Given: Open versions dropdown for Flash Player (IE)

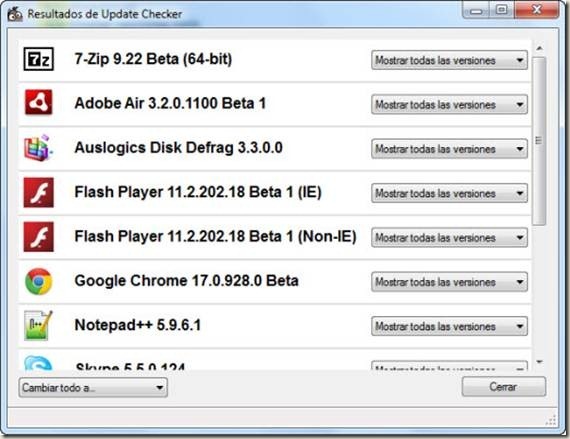Looking at the screenshot, I should (449, 193).
